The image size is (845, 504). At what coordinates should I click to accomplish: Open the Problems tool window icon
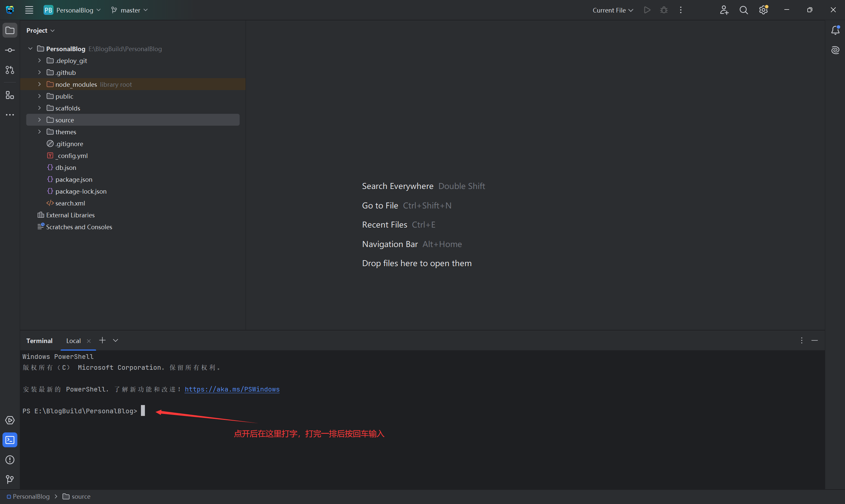[10, 460]
